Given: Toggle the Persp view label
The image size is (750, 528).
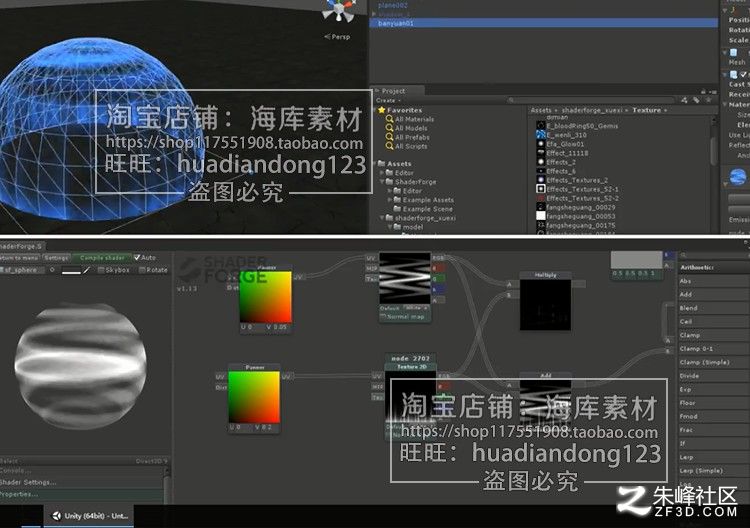Looking at the screenshot, I should pos(338,37).
